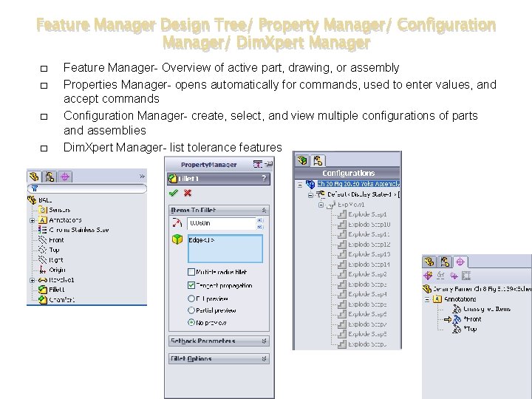Viewport: 532px width, 399px height.
Task: Uncheck Tangent propagation checkbox
Action: pyautogui.click(x=191, y=285)
